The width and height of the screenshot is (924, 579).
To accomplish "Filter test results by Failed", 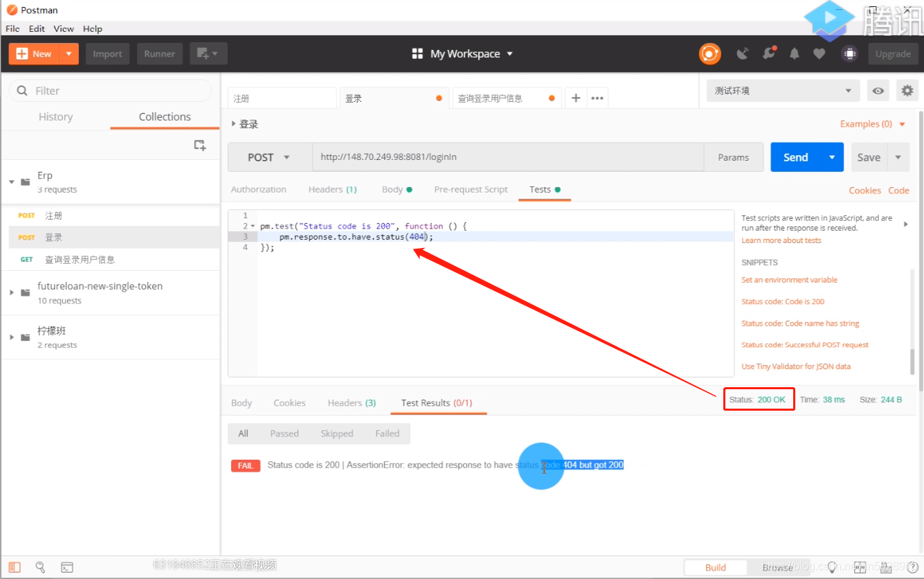I will coord(388,434).
